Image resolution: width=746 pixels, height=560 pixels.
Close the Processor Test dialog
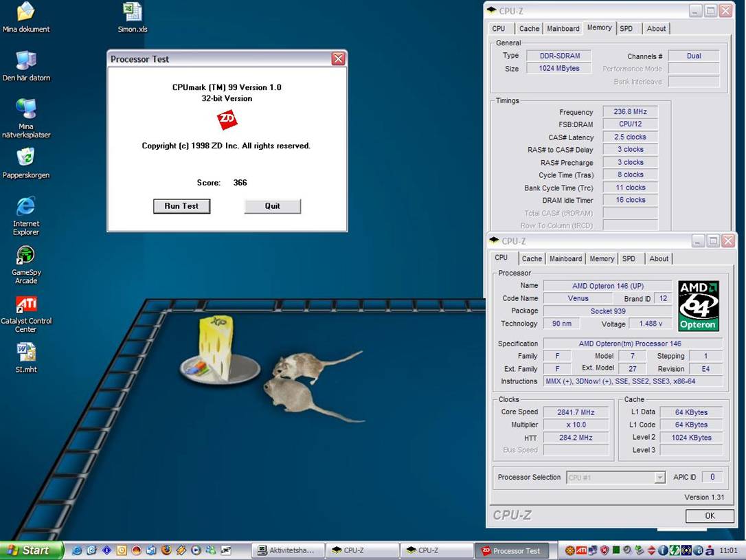click(338, 58)
